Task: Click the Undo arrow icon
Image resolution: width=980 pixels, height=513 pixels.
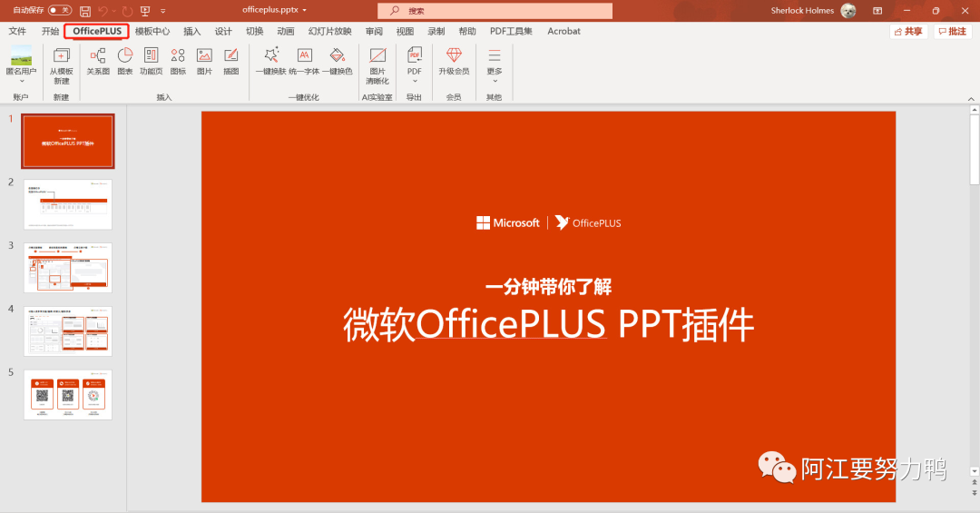Action: tap(103, 11)
